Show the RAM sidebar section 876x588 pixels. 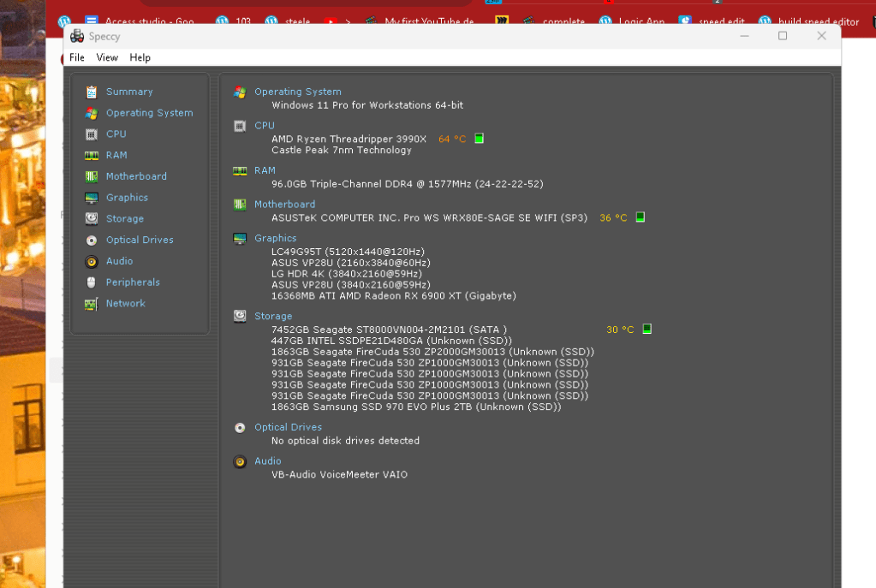[116, 155]
